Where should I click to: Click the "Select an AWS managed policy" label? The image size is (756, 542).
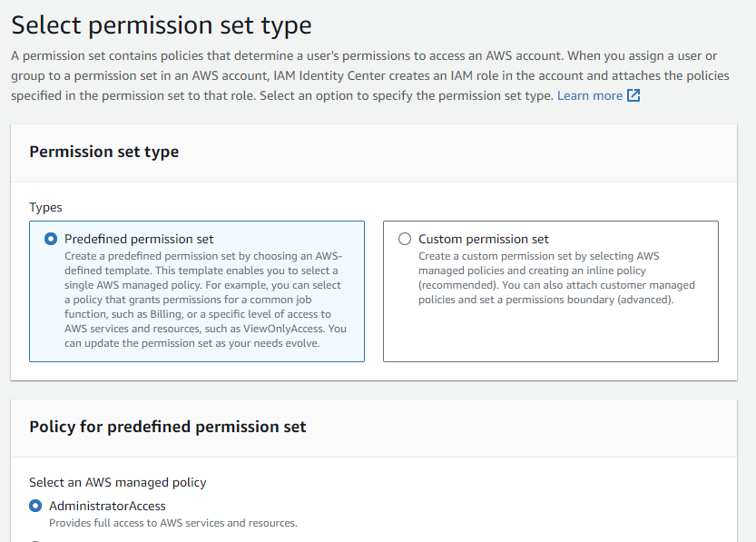[x=117, y=482]
